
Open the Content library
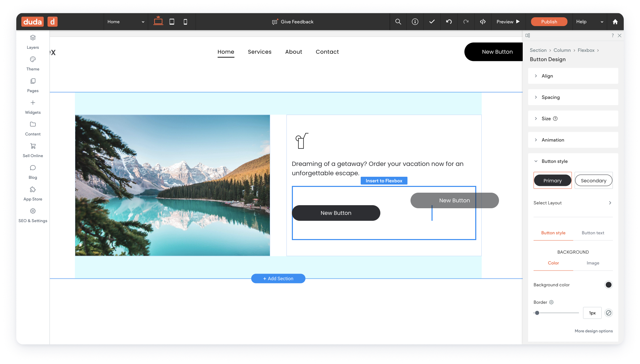pyautogui.click(x=33, y=128)
